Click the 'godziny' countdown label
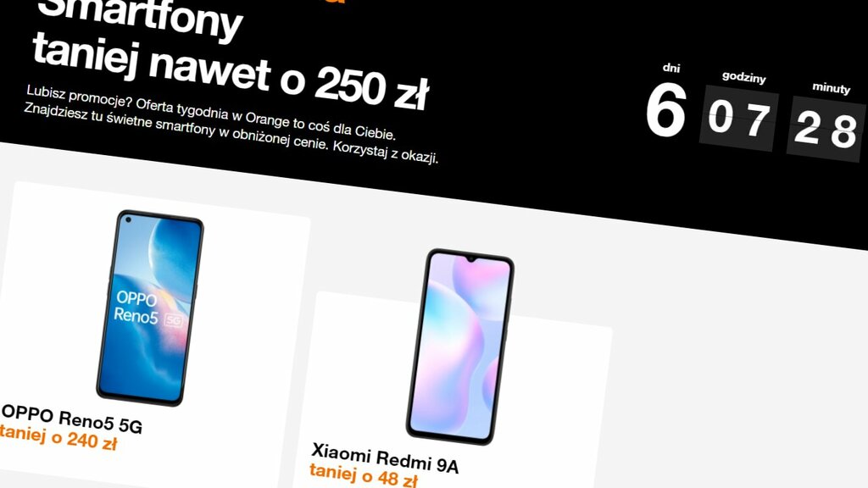Image resolution: width=868 pixels, height=488 pixels. pos(744,77)
